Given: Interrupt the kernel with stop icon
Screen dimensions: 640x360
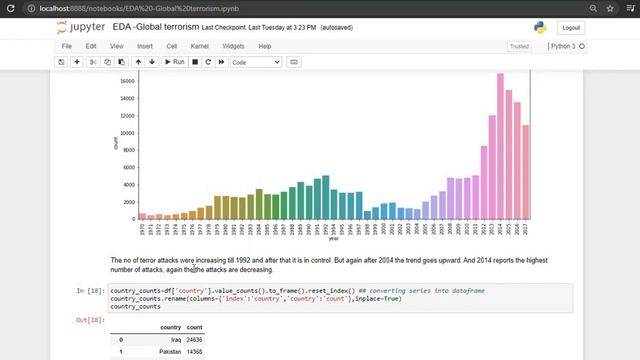Looking at the screenshot, I should tap(195, 62).
